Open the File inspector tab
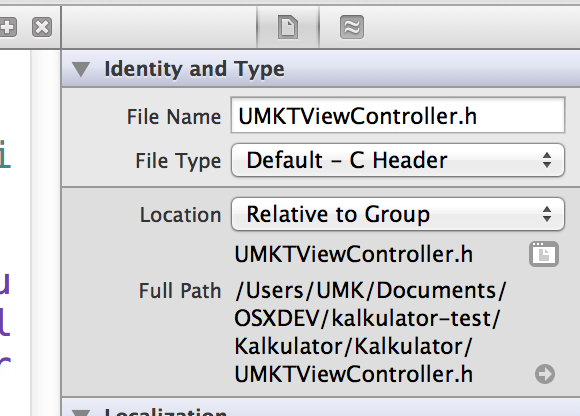580x416 pixels. (x=288, y=27)
